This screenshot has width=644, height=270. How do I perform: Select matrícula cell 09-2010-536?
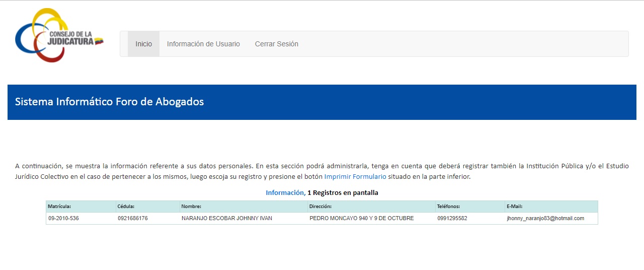63,219
